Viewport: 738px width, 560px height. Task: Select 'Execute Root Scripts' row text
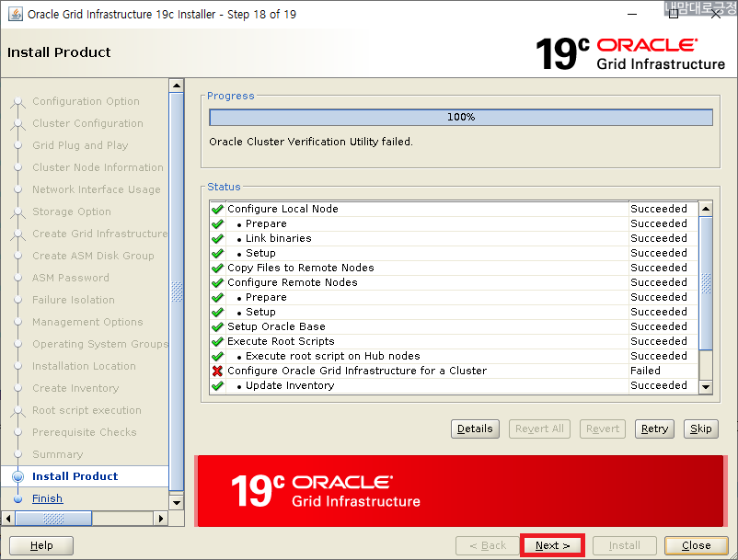coord(281,341)
